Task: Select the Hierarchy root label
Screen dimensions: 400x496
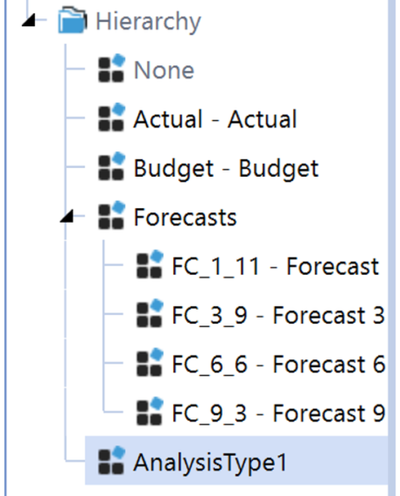Action: pos(149,22)
